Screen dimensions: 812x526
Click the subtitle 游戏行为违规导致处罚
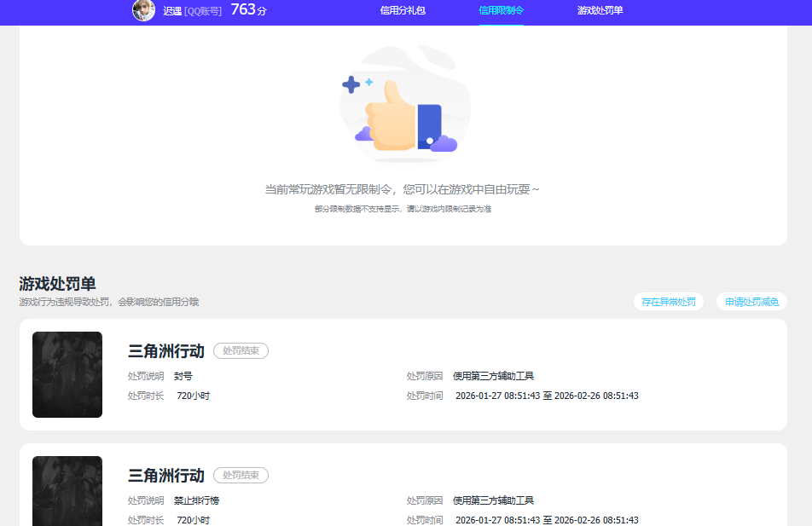109,302
